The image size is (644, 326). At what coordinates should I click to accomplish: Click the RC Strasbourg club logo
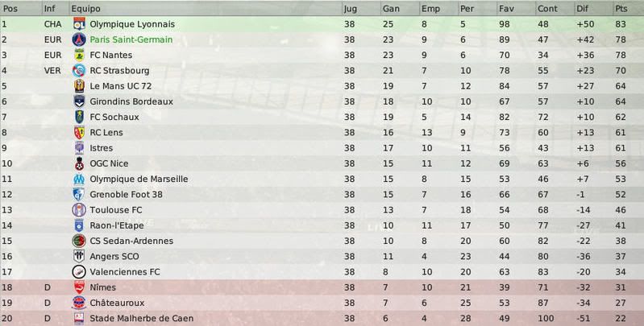pyautogui.click(x=79, y=71)
